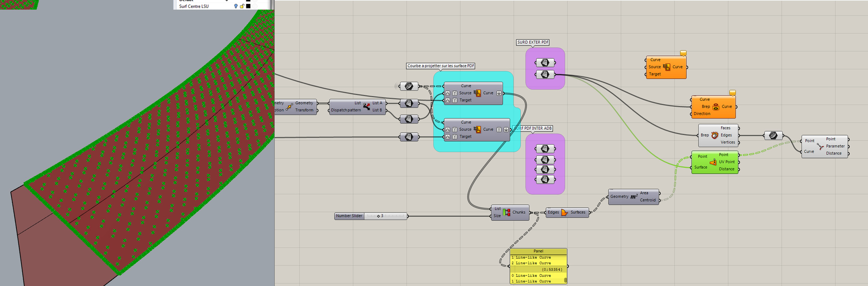Screen dimensions: 868x286
Task: Click 'UV Point' output on green component
Action: tap(726, 162)
